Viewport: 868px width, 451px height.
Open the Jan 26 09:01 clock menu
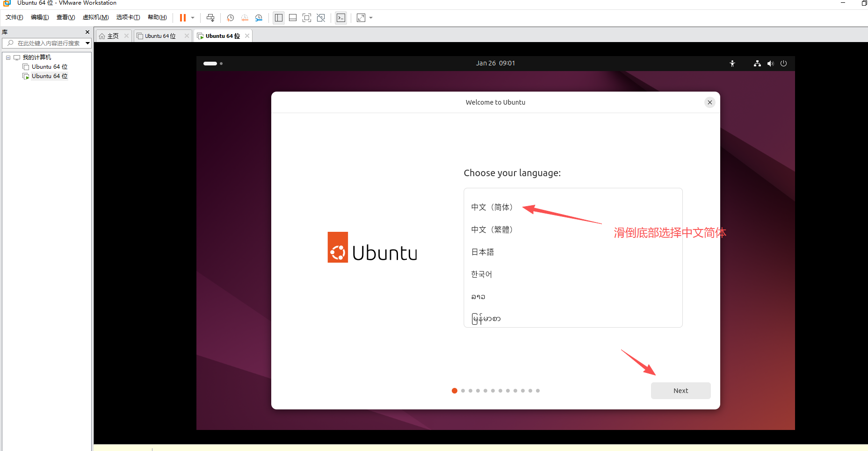coord(495,63)
